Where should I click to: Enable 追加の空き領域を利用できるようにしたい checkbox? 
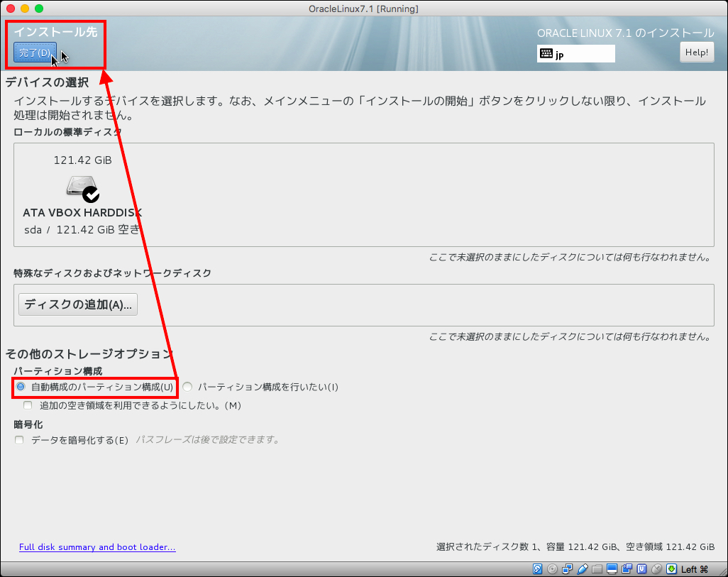[x=28, y=405]
